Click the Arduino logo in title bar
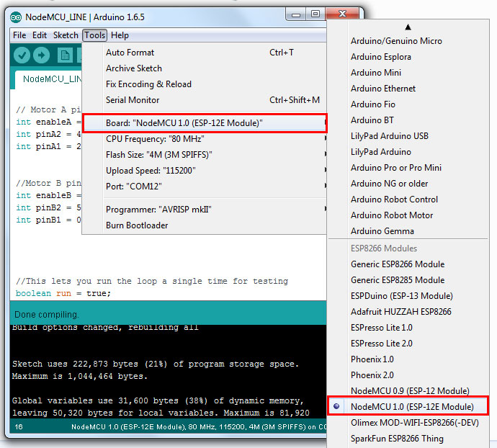Viewport: 497px width, 448px height. tap(16, 17)
